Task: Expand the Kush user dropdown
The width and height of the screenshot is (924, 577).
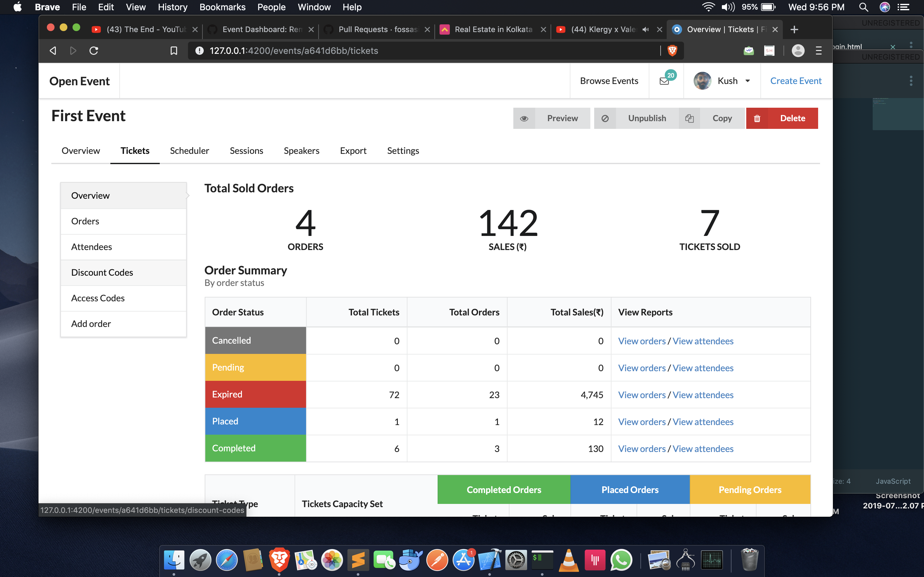Action: pyautogui.click(x=748, y=80)
